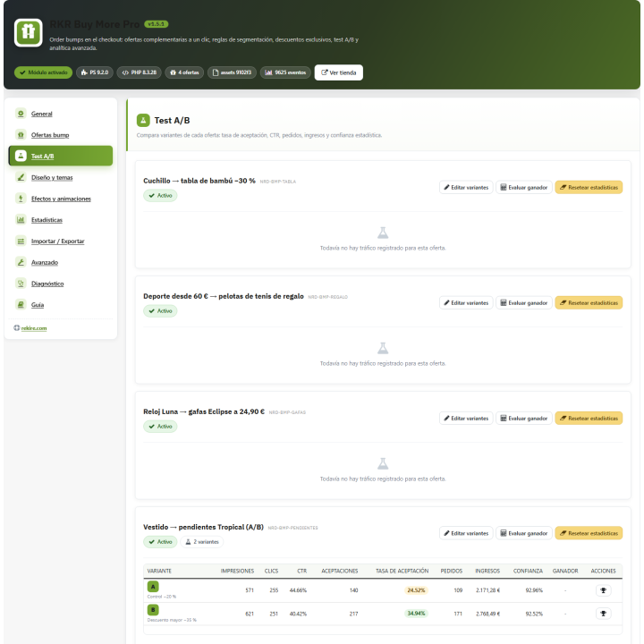The height and width of the screenshot is (644, 644).
Task: Click the CONFIANZA column header
Action: tap(528, 571)
